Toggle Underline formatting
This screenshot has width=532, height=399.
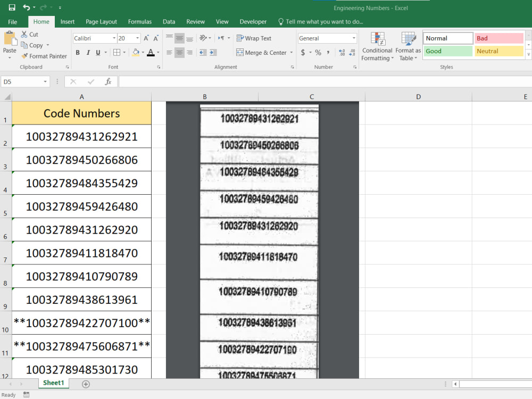point(98,53)
